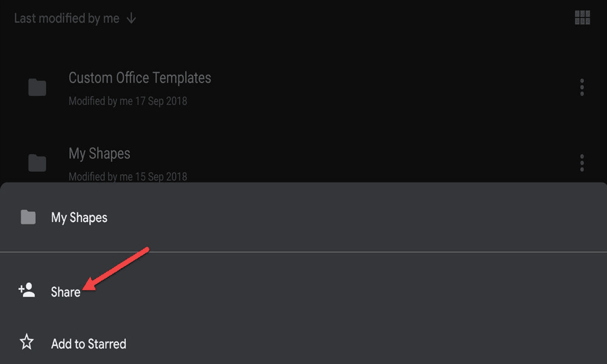Click the red arrow pointing at Share
The height and width of the screenshot is (364, 607).
pyautogui.click(x=116, y=269)
